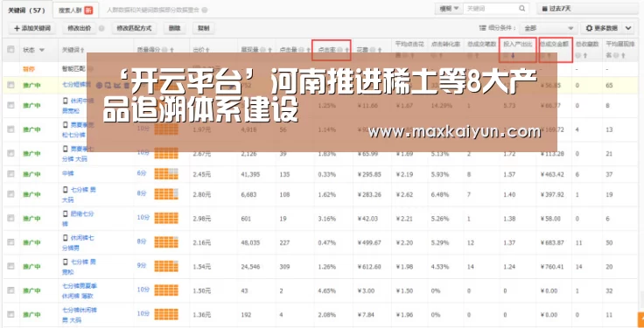Sort by 总收藏数 column arrow

coord(584,55)
